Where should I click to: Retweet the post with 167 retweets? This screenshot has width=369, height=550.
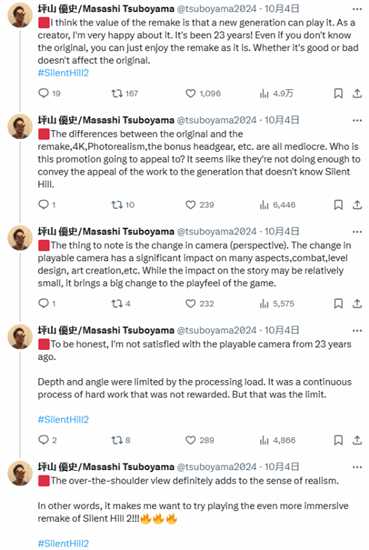(x=125, y=93)
